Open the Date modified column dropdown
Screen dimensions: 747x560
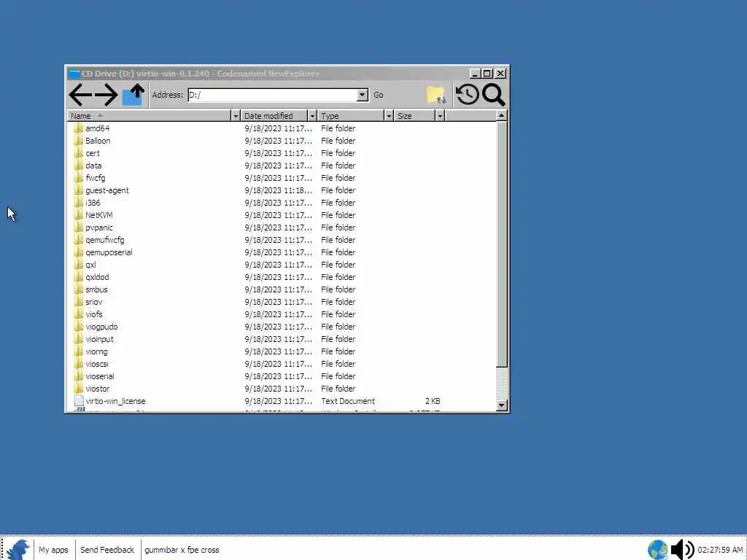[312, 116]
